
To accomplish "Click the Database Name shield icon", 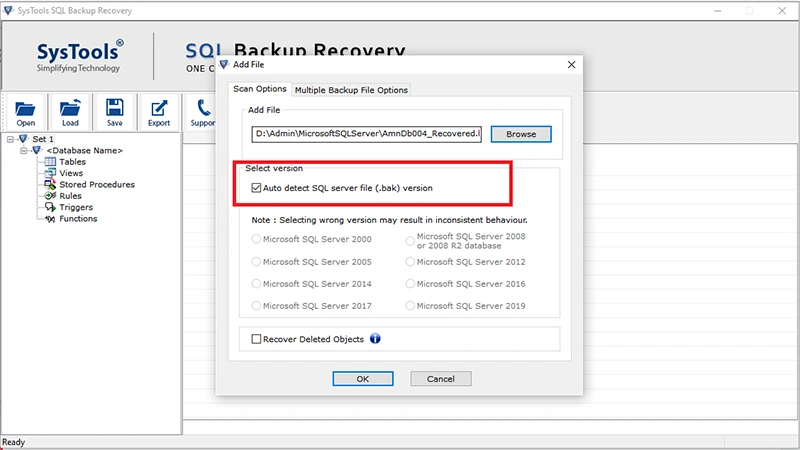I will coord(36,150).
